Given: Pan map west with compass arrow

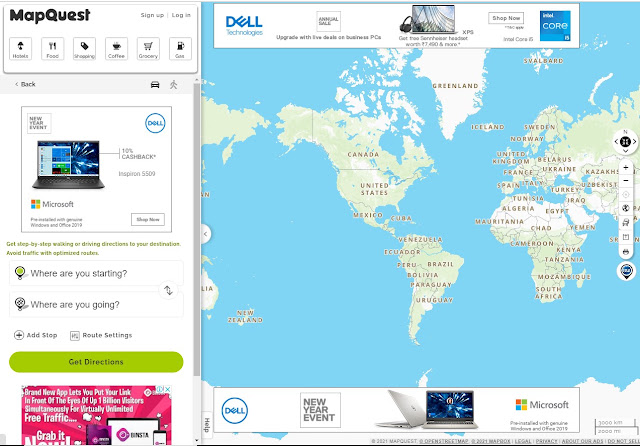Looking at the screenshot, I should pos(616,142).
